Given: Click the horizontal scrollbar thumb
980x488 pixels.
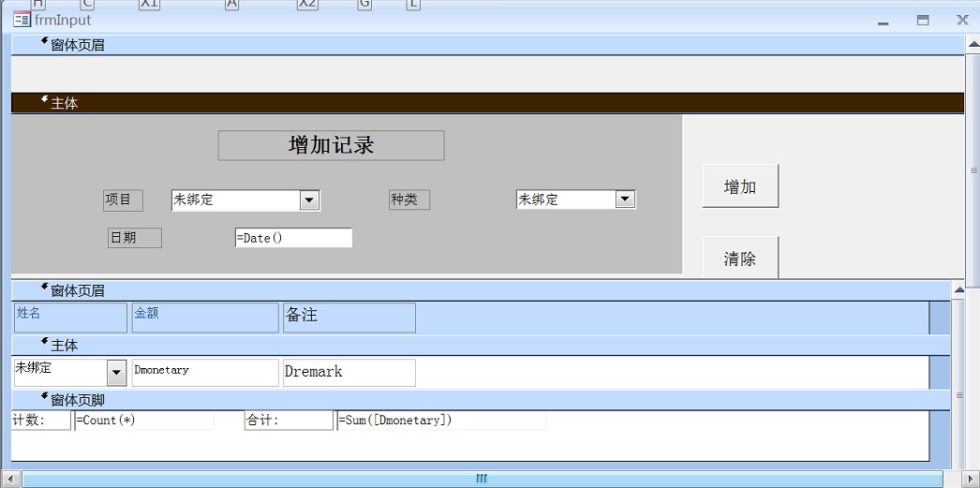Looking at the screenshot, I should click(482, 479).
